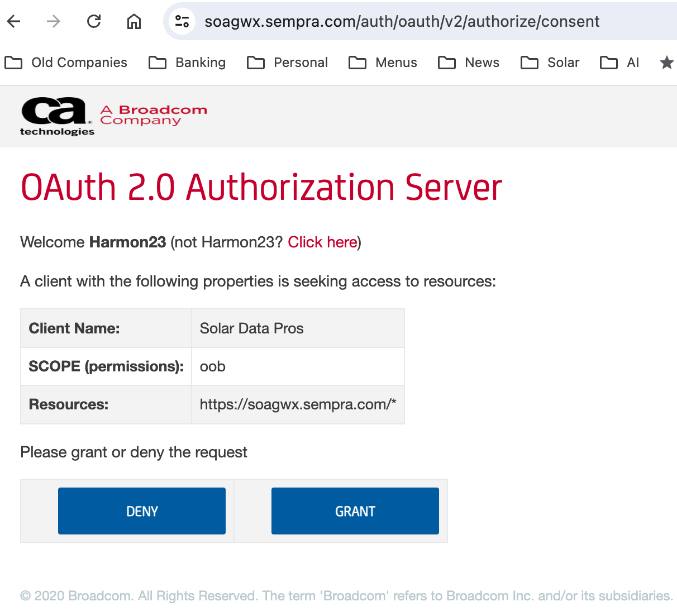Select the resources URL 'https://soagwx.sempra.com/*'
677x616 pixels.
click(x=298, y=404)
